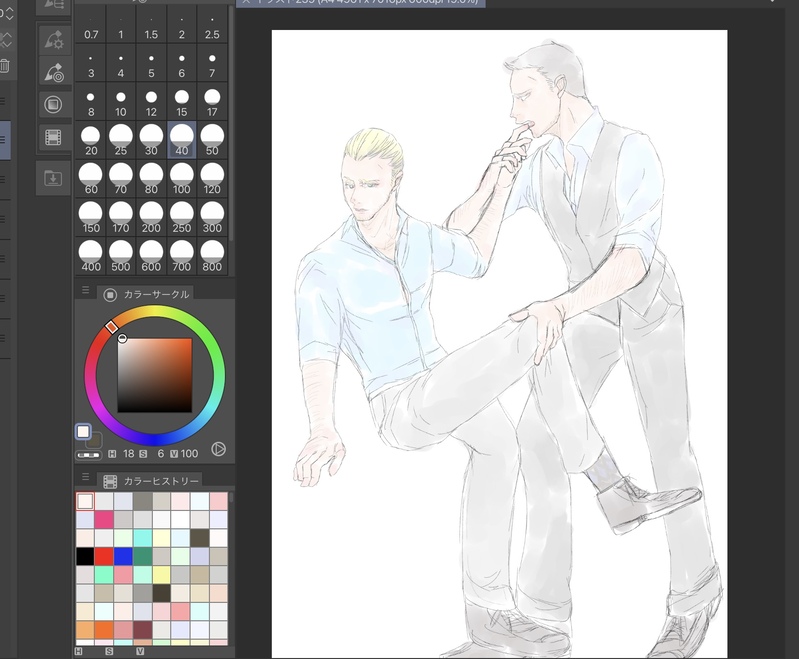The image size is (799, 659).
Task: Click the color history scrollbar
Action: point(232,497)
